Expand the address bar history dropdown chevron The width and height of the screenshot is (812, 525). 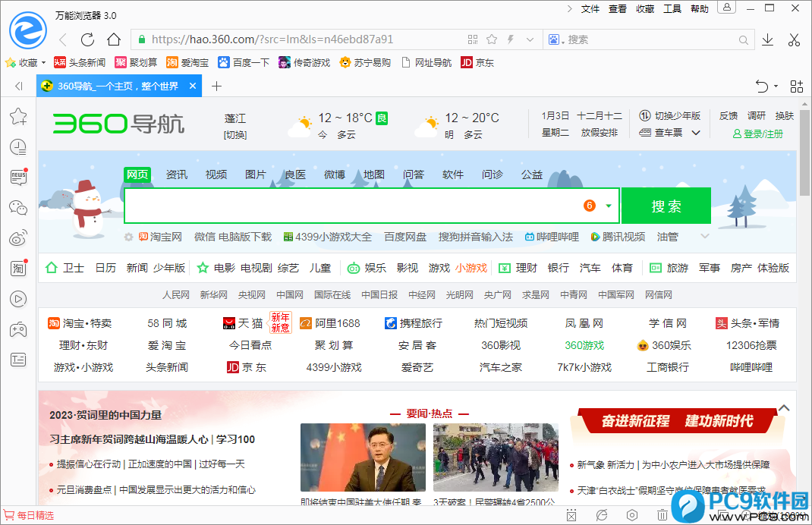[x=530, y=40]
